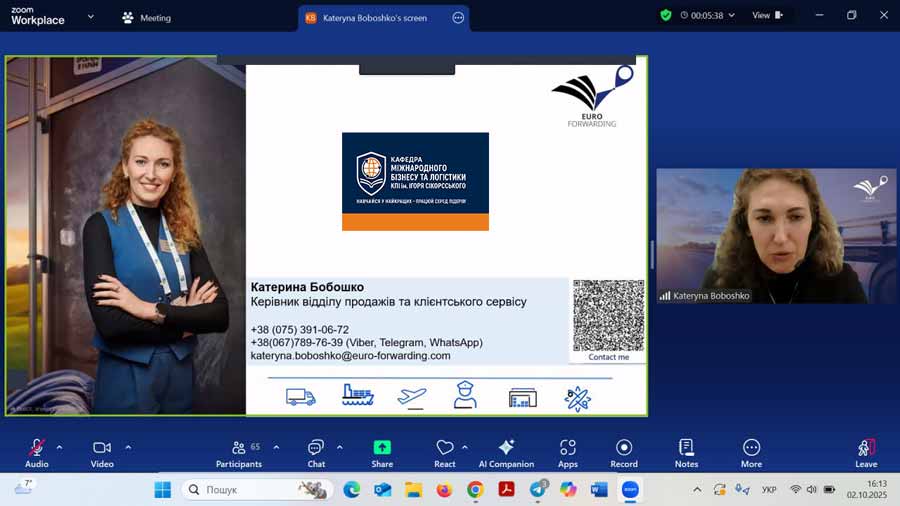Launch the AI Companion
This screenshot has width=900, height=506.
(x=506, y=449)
